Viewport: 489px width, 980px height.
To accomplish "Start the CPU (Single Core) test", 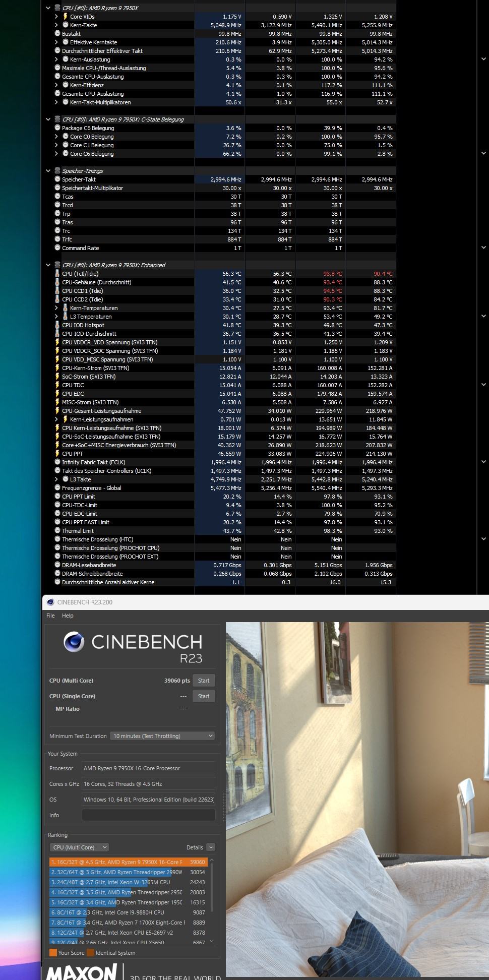I will pos(204,696).
